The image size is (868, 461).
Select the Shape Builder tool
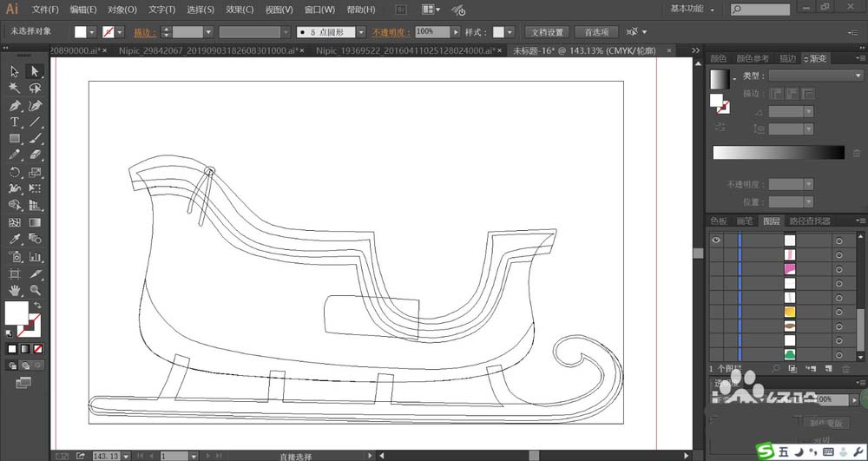pos(15,205)
